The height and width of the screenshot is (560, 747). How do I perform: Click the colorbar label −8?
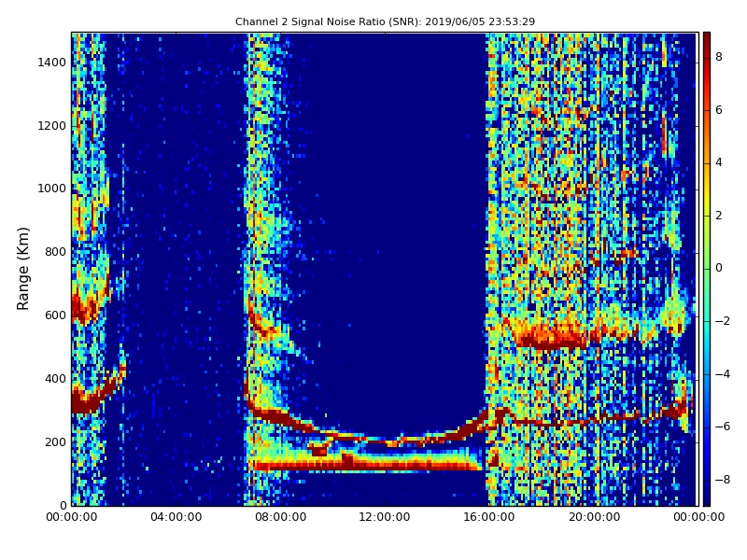coord(723,480)
